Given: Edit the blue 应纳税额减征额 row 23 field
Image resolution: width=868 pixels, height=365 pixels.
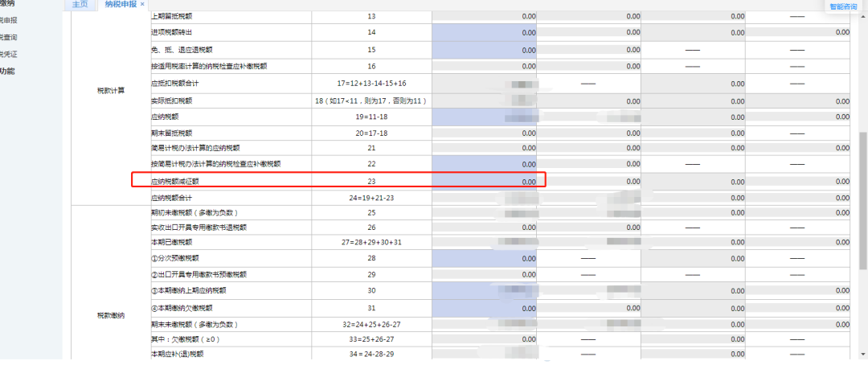Looking at the screenshot, I should tap(484, 181).
